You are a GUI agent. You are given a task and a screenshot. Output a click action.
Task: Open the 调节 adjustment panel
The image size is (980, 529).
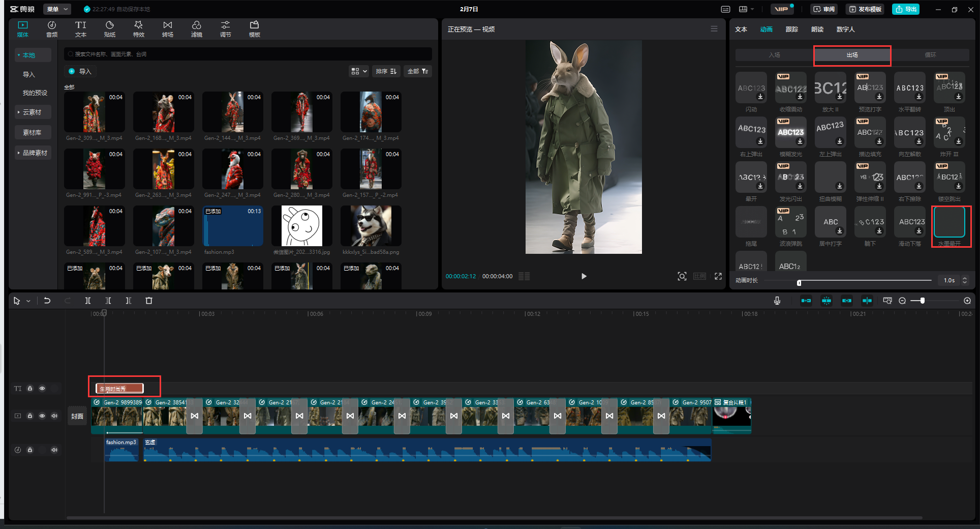pyautogui.click(x=226, y=29)
